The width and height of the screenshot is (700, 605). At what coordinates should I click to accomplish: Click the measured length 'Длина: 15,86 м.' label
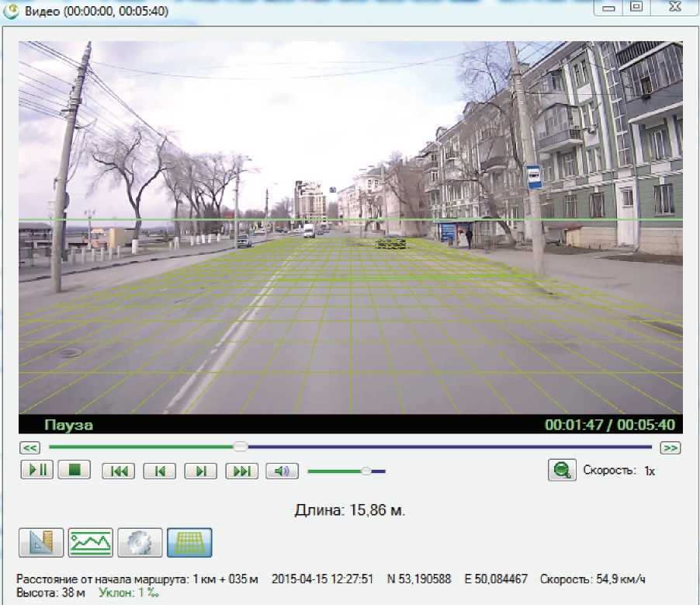[x=350, y=510]
